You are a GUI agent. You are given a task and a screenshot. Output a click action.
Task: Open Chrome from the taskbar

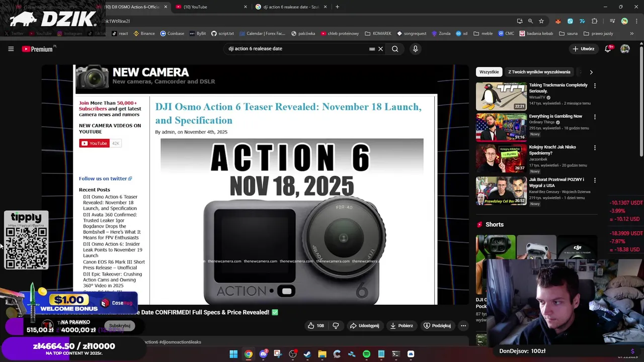coord(249,354)
